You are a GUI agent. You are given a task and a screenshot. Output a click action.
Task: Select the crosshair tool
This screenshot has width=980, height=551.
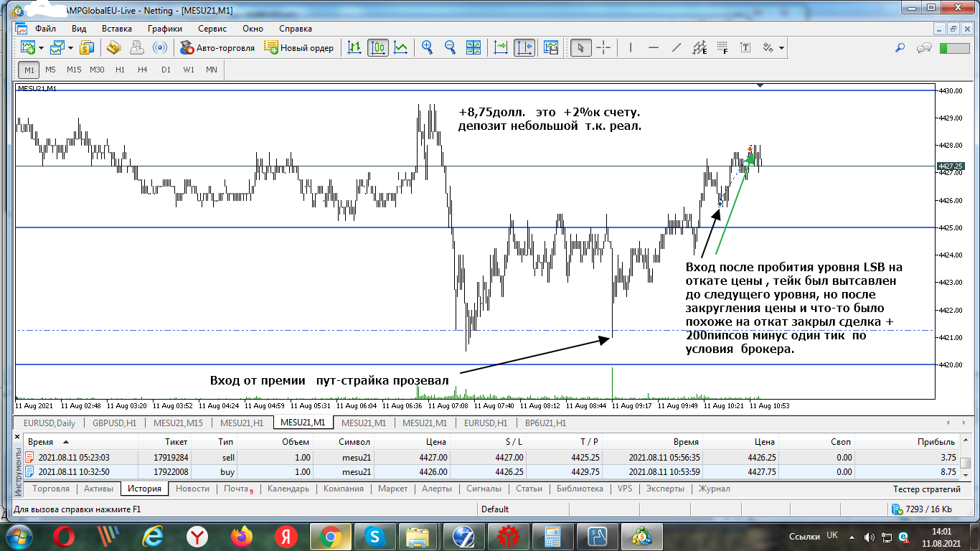pyautogui.click(x=603, y=48)
